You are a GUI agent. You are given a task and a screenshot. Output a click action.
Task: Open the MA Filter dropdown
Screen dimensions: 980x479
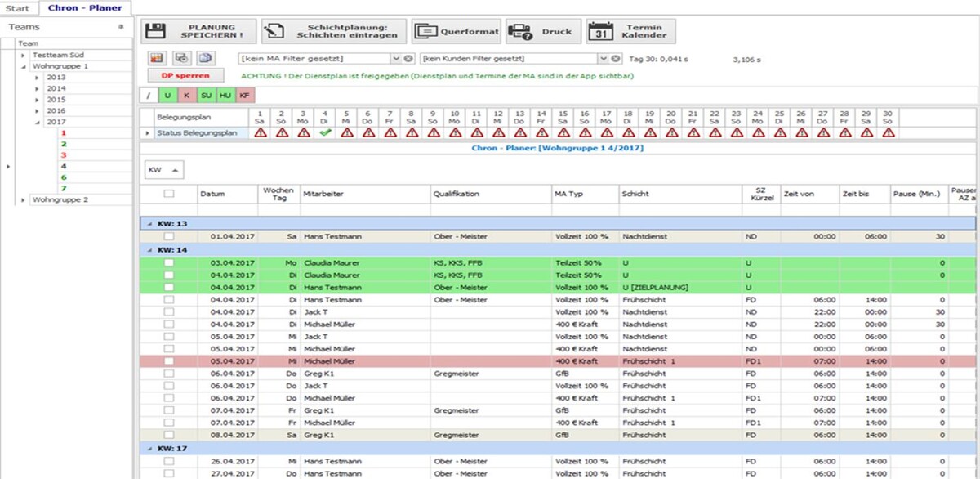coord(394,59)
